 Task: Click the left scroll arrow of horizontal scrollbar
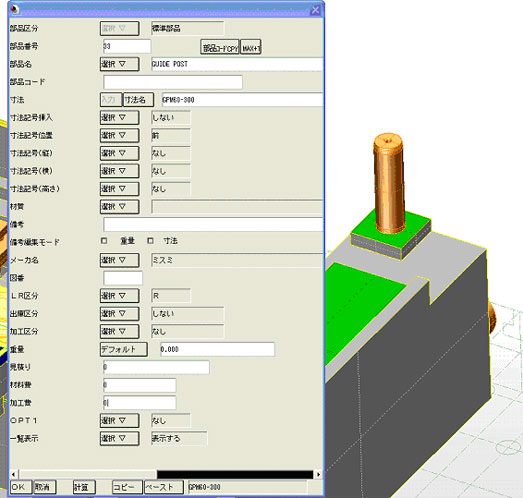click(x=13, y=474)
